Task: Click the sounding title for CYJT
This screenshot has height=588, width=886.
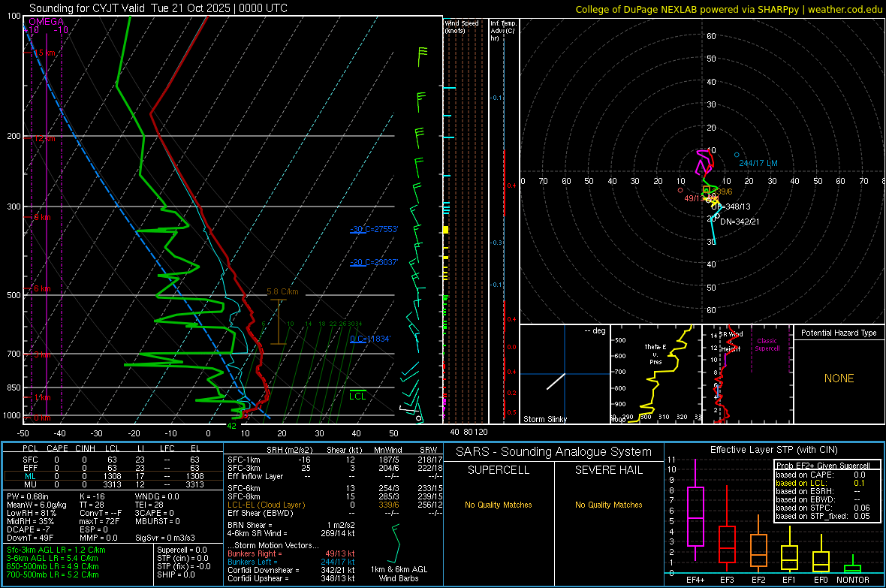Action: (x=158, y=8)
